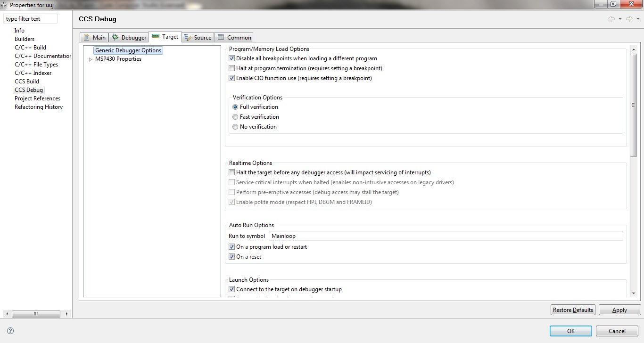Click the Common tab icon
644x343 pixels.
click(x=221, y=37)
